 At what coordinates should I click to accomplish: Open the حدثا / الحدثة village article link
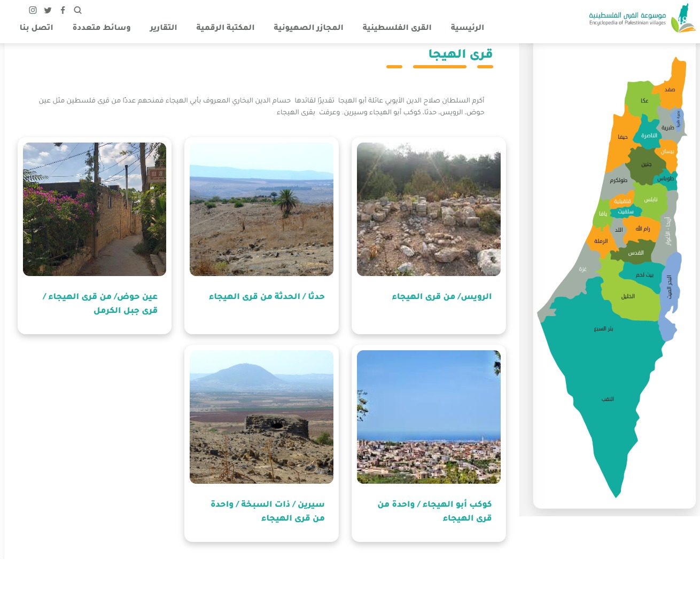(261, 296)
